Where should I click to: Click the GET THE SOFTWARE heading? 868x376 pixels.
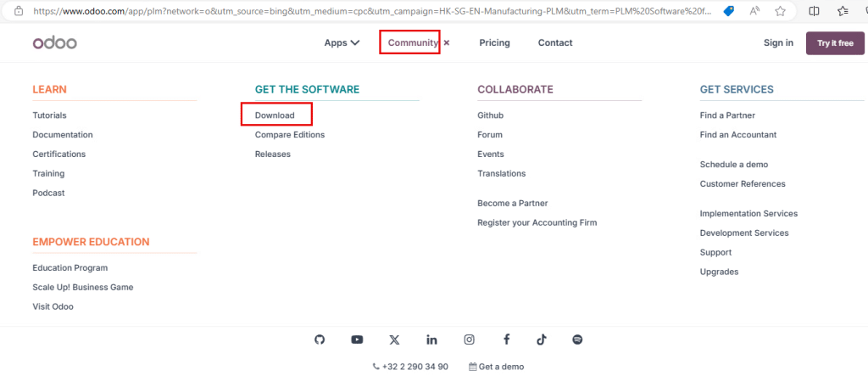pyautogui.click(x=307, y=89)
